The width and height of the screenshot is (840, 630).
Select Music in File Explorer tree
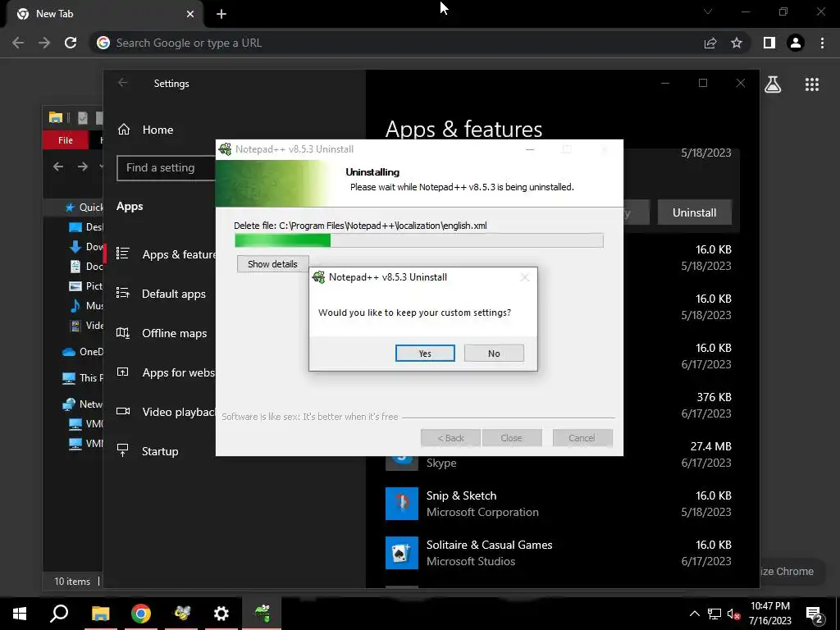(87, 305)
